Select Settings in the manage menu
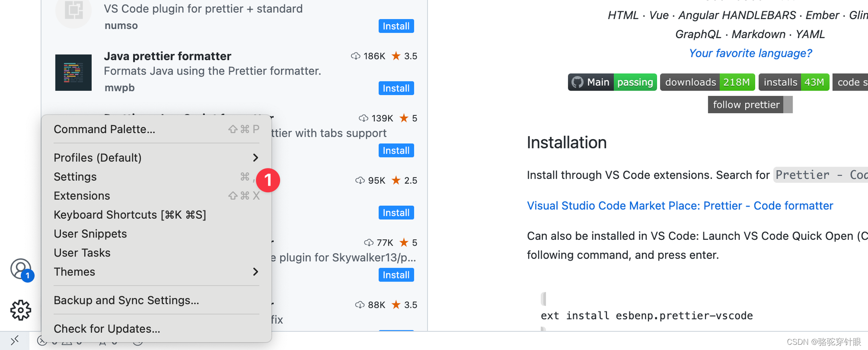Screen dimensions: 868x350 click(x=156, y=177)
